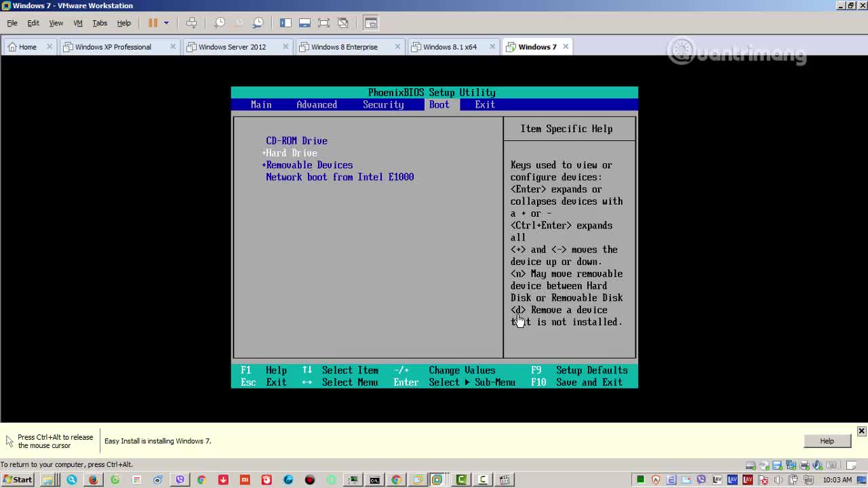Select Network boot from Intel E1000
The width and height of the screenshot is (868, 488).
(x=340, y=178)
